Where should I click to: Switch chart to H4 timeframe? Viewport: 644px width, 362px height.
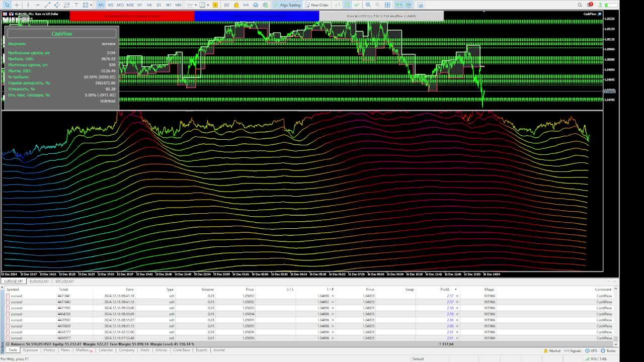[x=149, y=5]
